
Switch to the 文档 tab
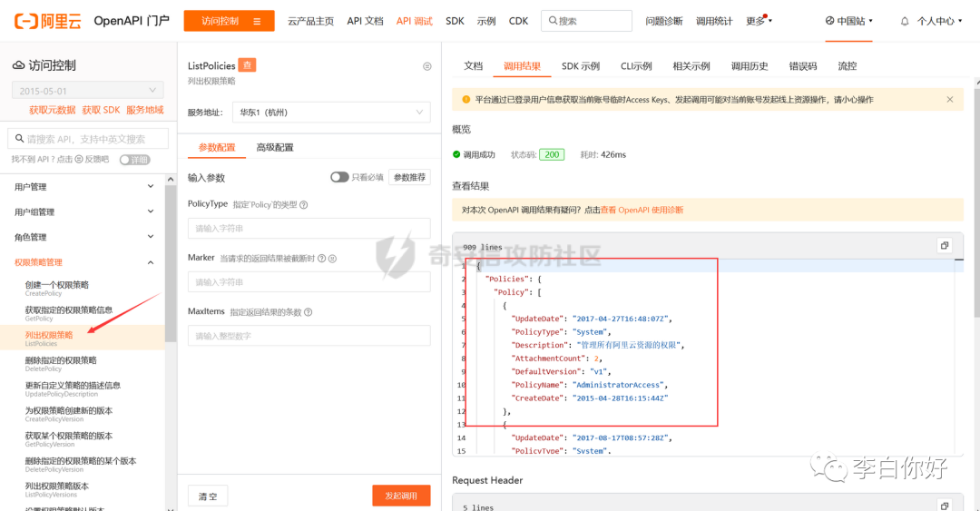[473, 65]
